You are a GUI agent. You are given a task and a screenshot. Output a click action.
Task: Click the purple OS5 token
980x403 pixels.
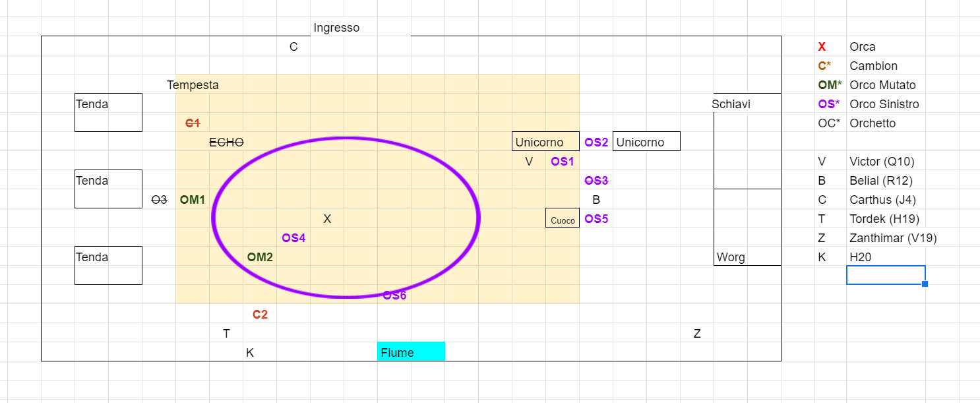(x=596, y=219)
